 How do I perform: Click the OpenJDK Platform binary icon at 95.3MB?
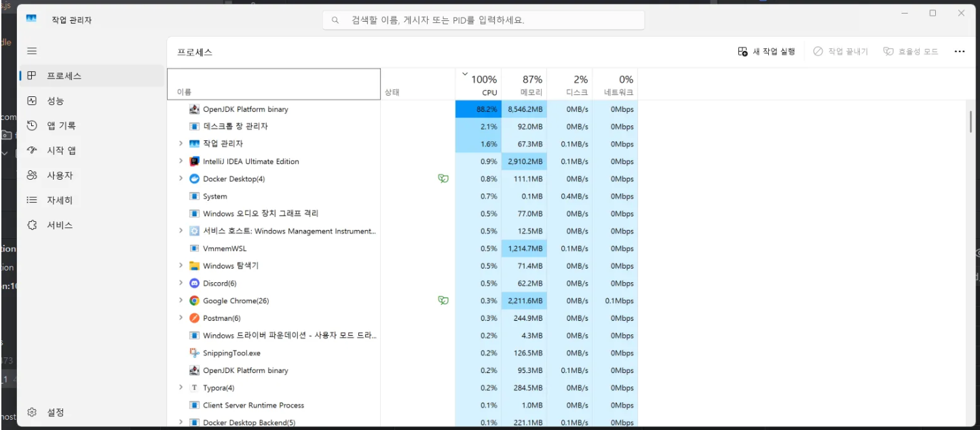click(194, 370)
